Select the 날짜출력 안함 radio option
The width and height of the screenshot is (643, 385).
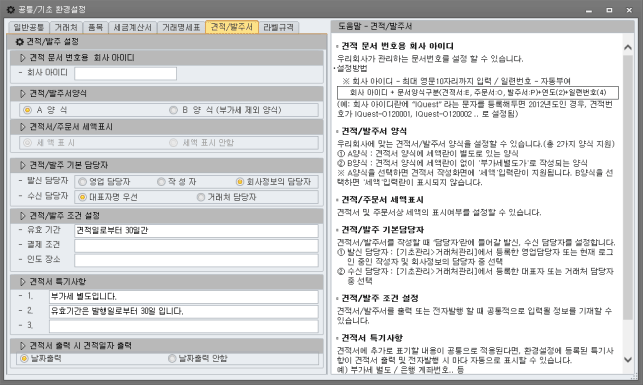172,358
